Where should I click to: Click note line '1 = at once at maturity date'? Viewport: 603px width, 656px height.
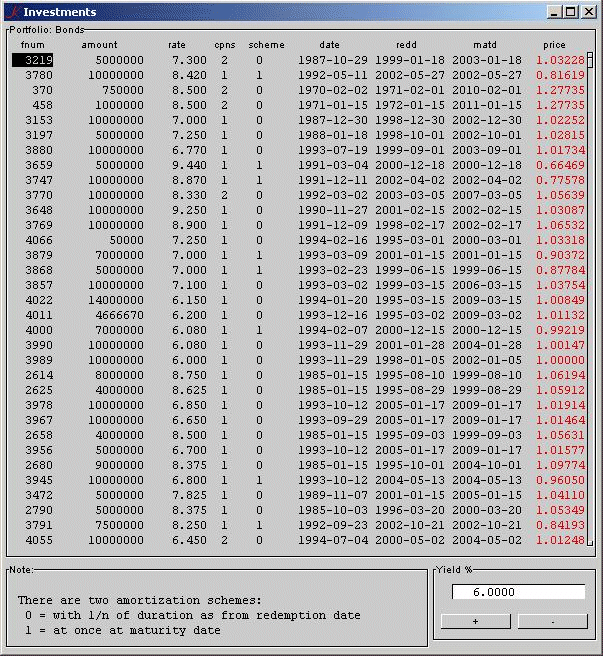click(123, 630)
